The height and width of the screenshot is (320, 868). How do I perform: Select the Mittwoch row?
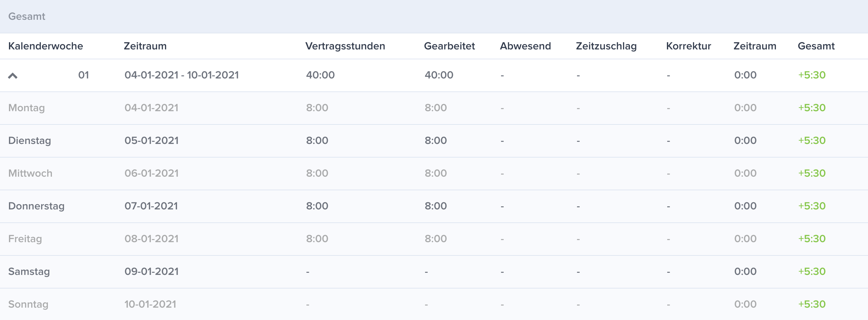(x=434, y=174)
